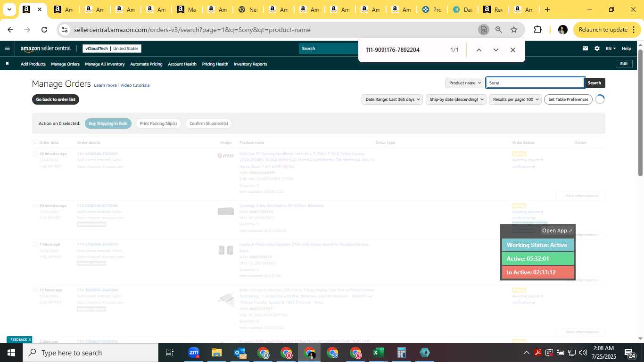This screenshot has width=644, height=362.
Task: Open the Chrome extensions puzzle icon
Action: (x=537, y=30)
